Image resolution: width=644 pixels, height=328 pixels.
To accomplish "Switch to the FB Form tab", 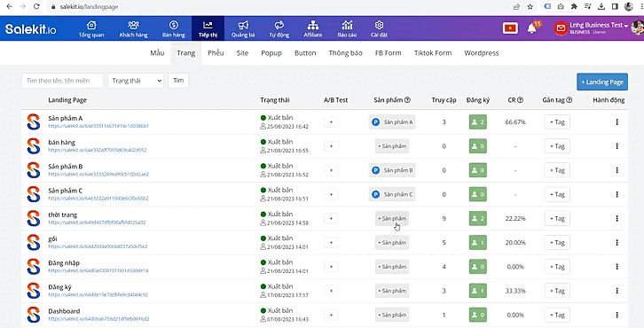I will (389, 53).
